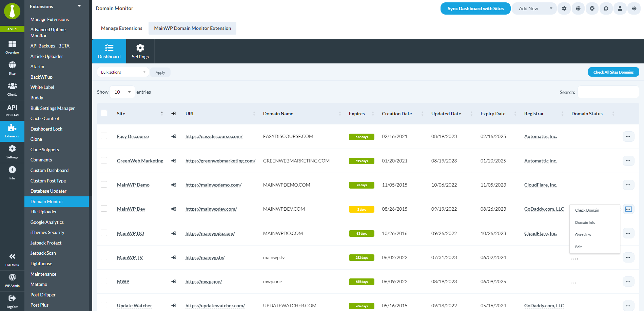Collapse the sidebar with Hide Menu
Image resolution: width=644 pixels, height=311 pixels.
pyautogui.click(x=12, y=259)
